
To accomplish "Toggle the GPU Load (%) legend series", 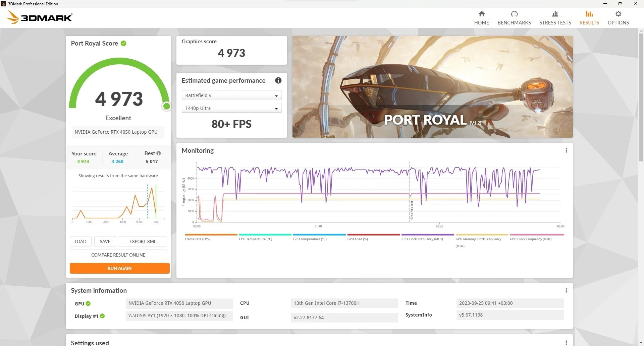I will [373, 237].
